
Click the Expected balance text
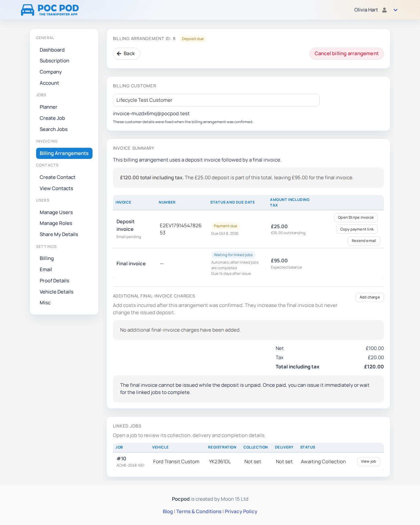(x=286, y=267)
